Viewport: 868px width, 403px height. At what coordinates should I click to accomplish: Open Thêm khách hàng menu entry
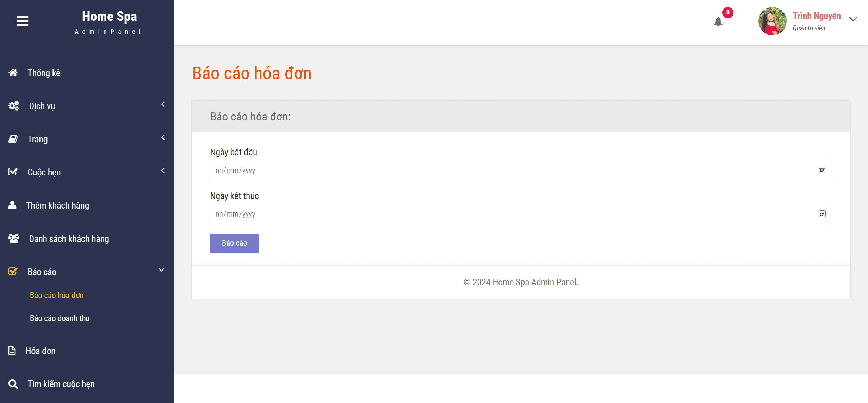click(58, 205)
